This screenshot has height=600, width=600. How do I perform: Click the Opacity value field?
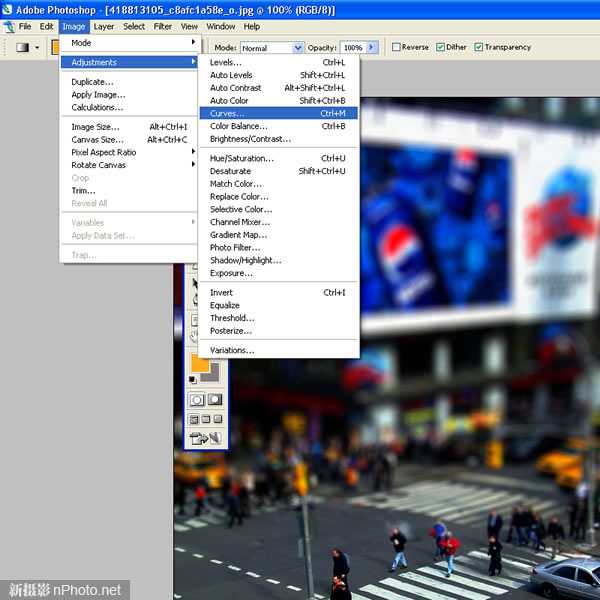click(353, 48)
